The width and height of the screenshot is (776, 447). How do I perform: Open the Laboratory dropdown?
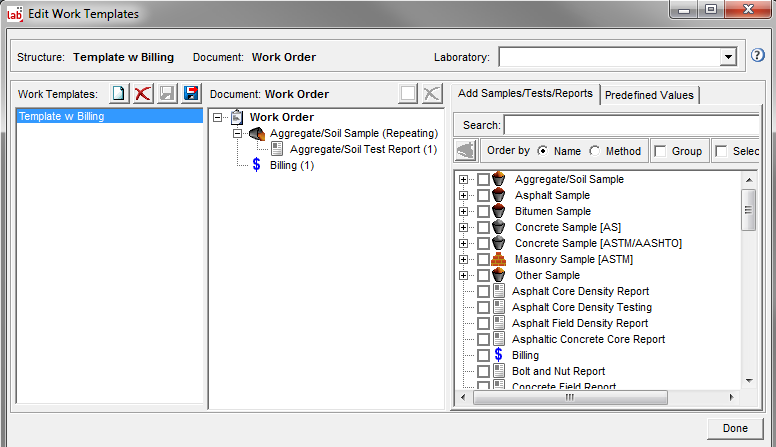coord(728,57)
